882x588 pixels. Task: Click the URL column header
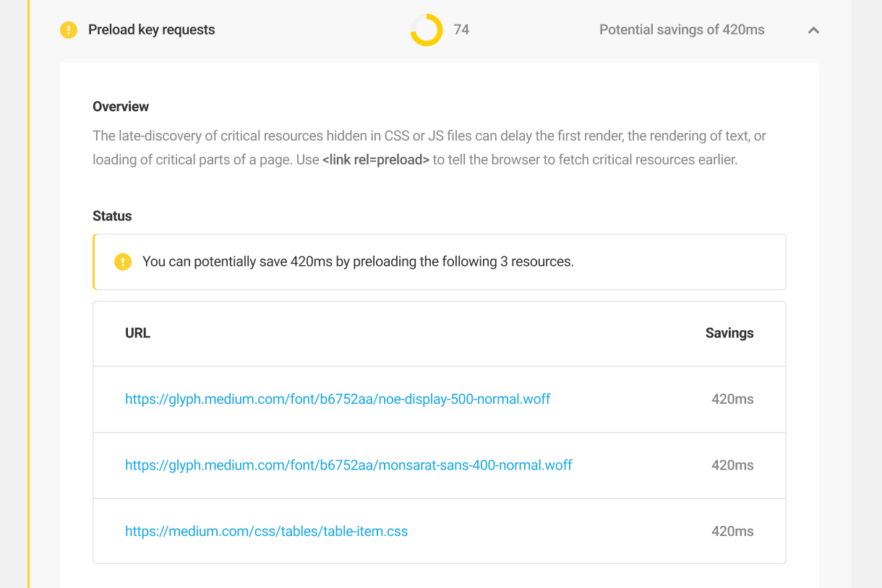coord(137,333)
